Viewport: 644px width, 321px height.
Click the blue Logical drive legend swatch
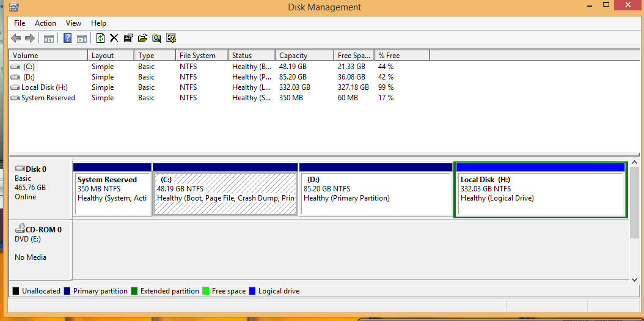click(x=252, y=291)
